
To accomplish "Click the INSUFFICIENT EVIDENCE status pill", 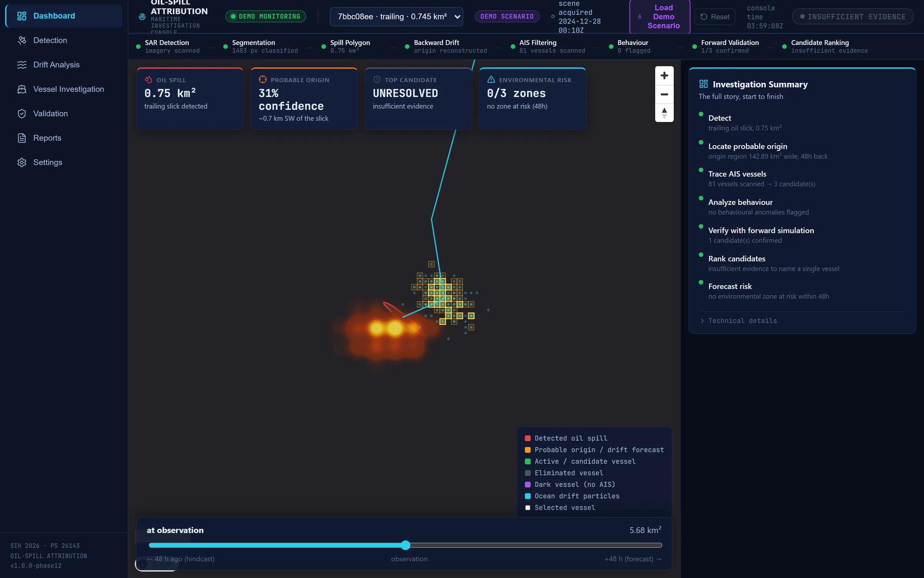I will tap(853, 17).
